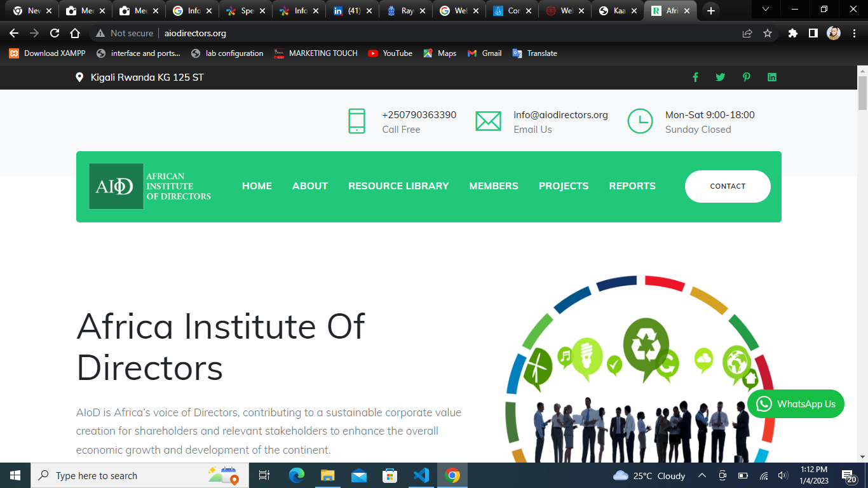The image size is (868, 488).
Task: Bookmark this page with star icon
Action: coord(768,33)
